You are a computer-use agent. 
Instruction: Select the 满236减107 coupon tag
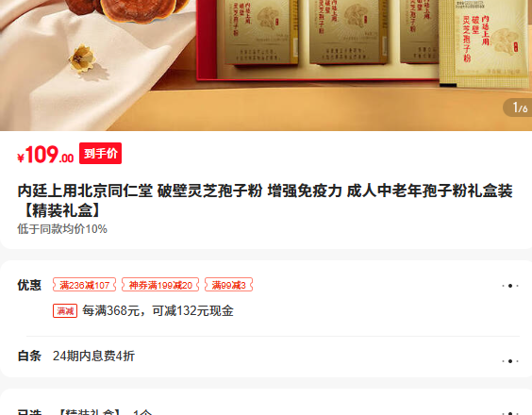[85, 285]
